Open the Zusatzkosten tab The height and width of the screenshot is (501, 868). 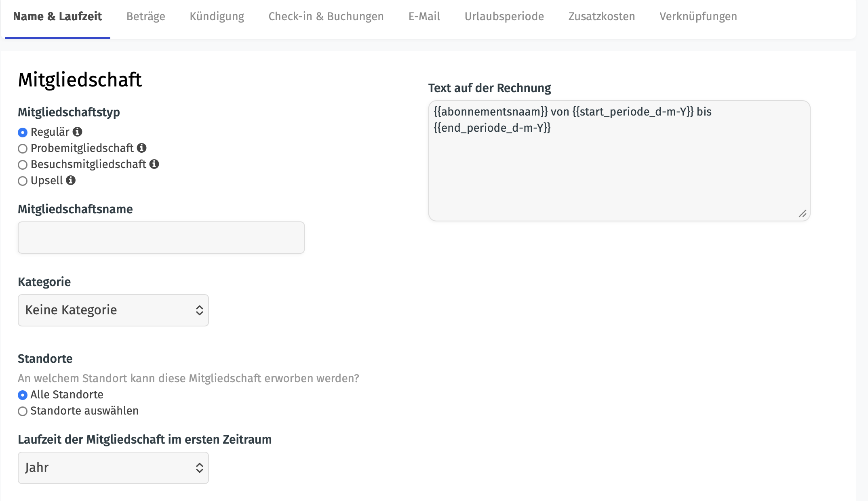(602, 17)
